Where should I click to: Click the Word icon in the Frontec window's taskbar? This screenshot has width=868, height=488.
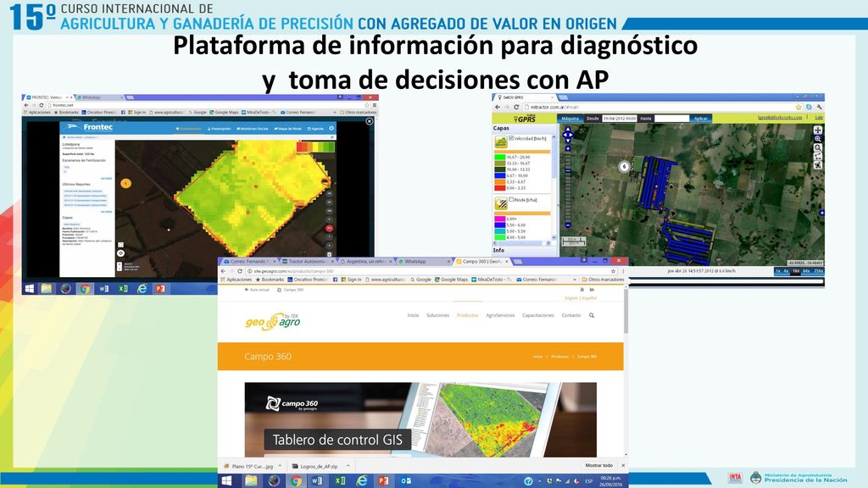[x=103, y=288]
